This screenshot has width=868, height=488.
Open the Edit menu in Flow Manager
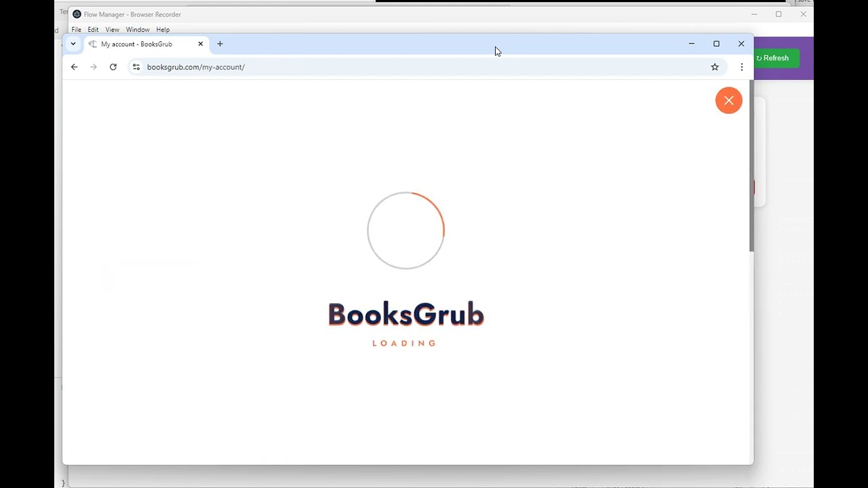click(x=93, y=30)
